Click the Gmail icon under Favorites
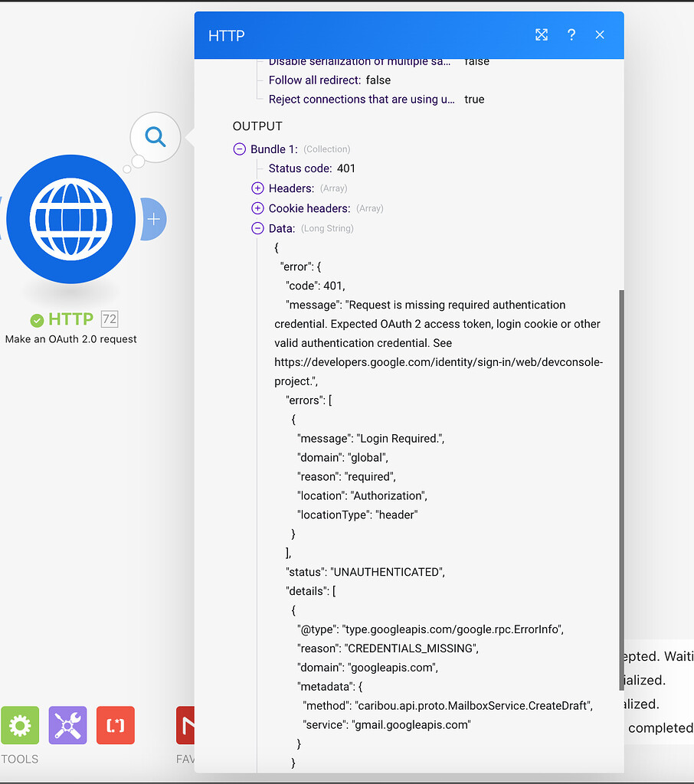This screenshot has height=784, width=694. [x=186, y=725]
